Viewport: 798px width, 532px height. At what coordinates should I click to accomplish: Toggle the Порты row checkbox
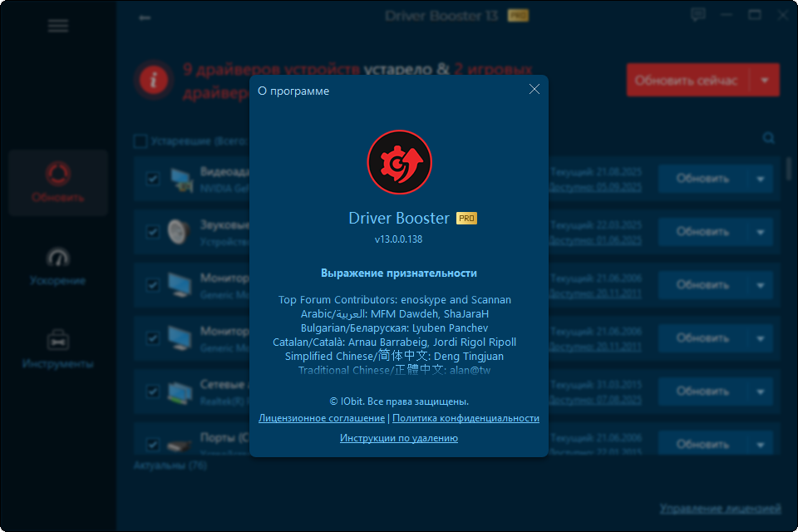152,444
